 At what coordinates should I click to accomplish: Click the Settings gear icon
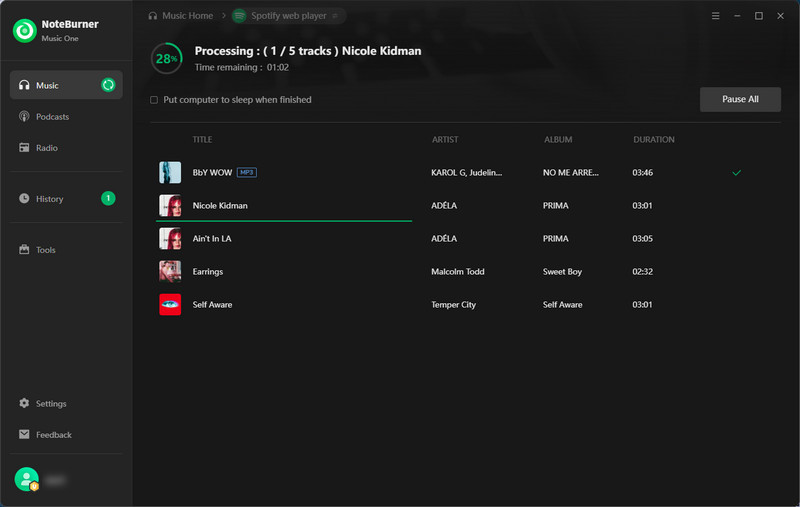tap(24, 403)
